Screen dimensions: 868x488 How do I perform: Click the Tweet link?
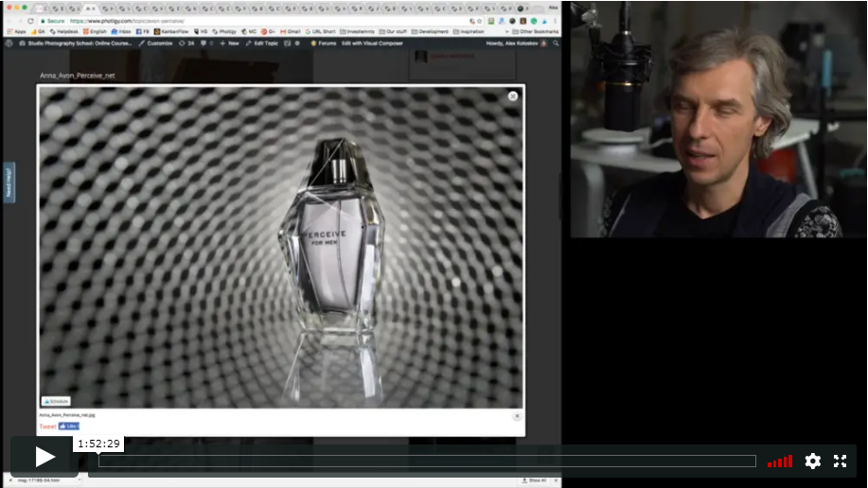tap(47, 427)
